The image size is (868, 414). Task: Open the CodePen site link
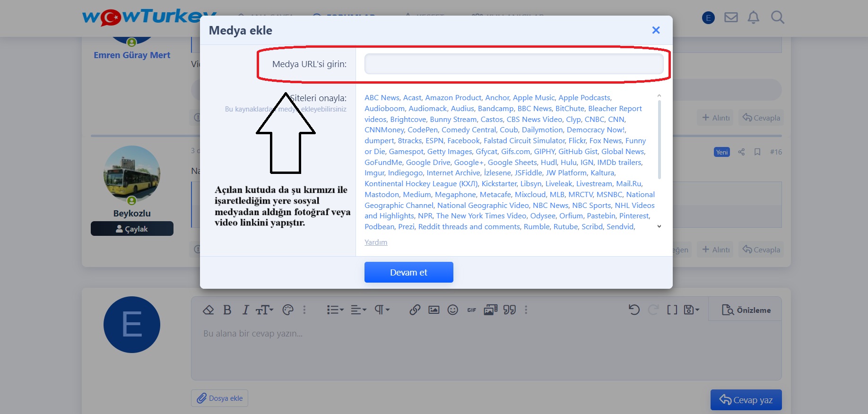click(423, 129)
